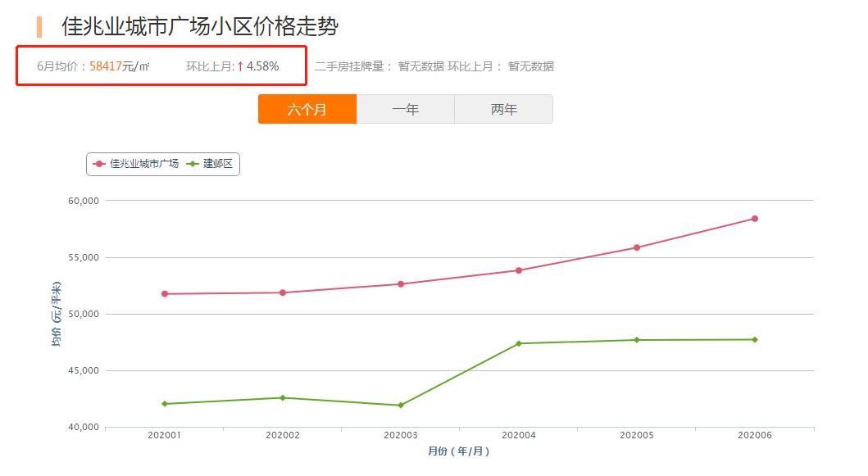Click the 60,000 y-axis label
This screenshot has width=868, height=476.
click(84, 201)
